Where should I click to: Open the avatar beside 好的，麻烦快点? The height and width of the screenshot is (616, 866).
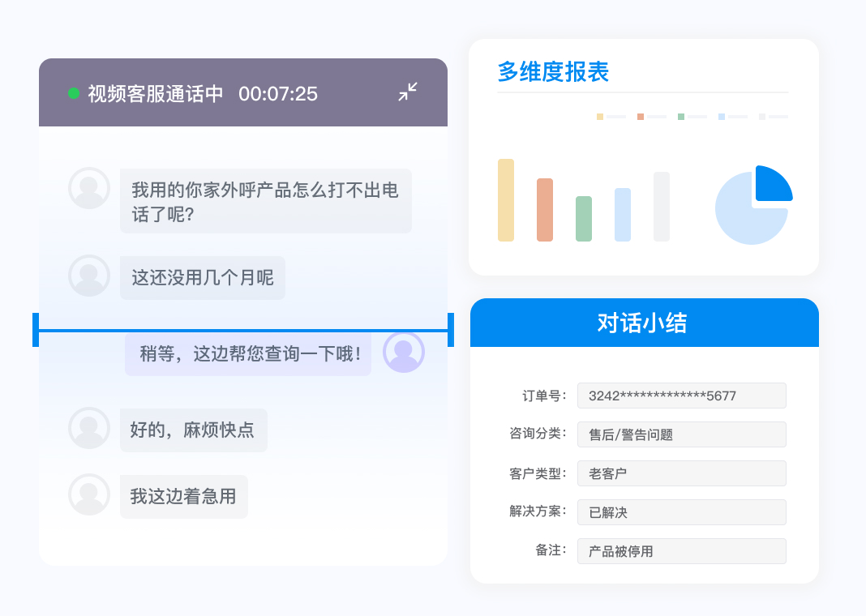click(89, 428)
